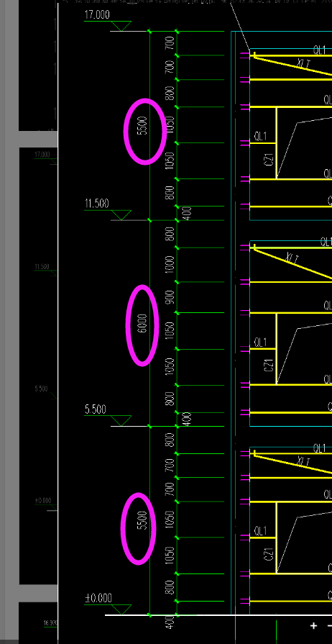Click the elevation triangle marker under bright ±0.000
332x644 pixels.
tap(121, 609)
